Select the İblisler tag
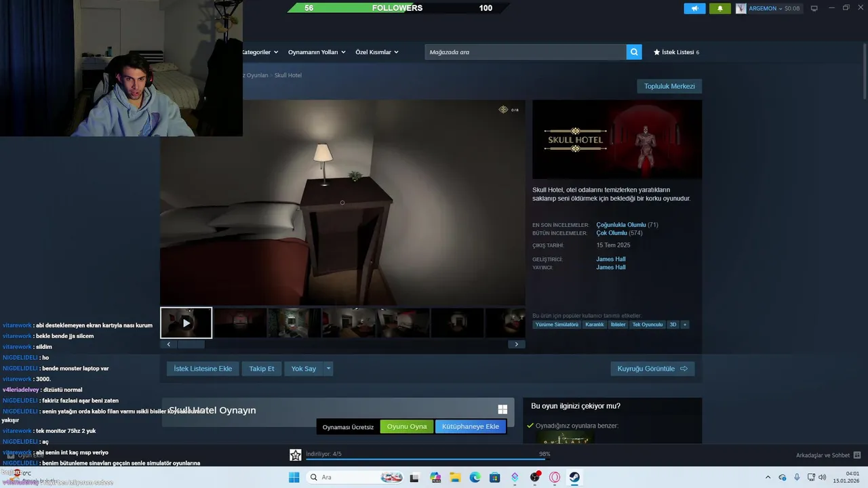 click(618, 325)
